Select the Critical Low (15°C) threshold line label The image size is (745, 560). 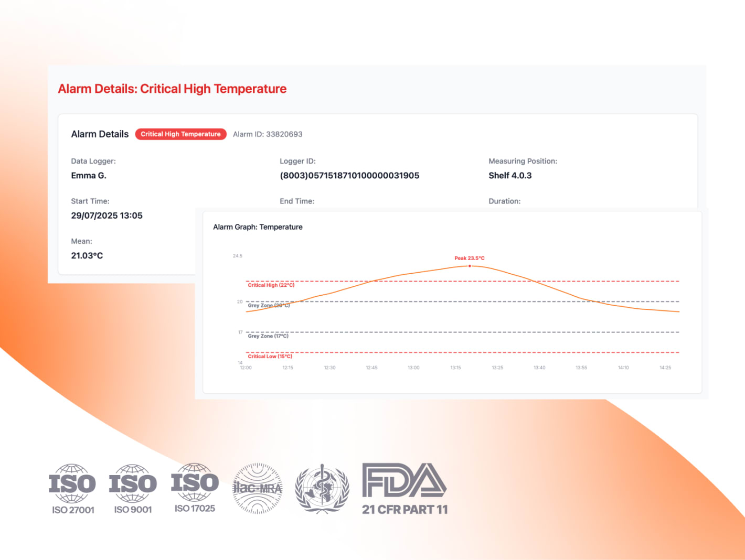(x=270, y=357)
